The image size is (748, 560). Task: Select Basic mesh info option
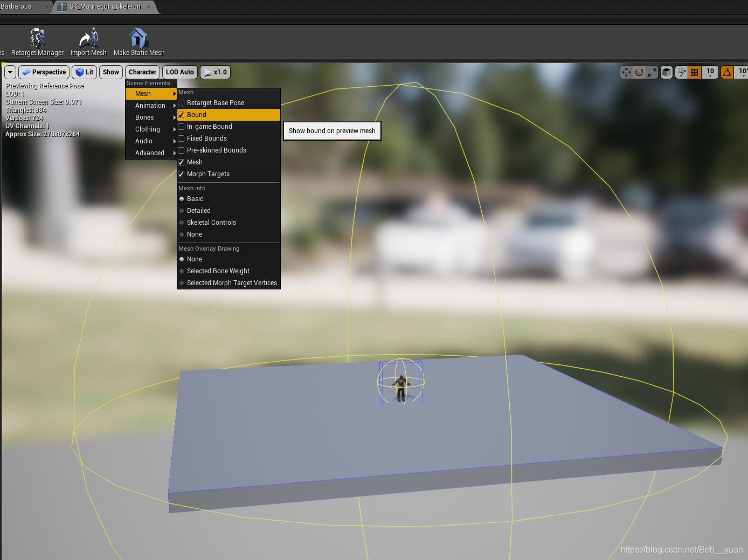(228, 199)
